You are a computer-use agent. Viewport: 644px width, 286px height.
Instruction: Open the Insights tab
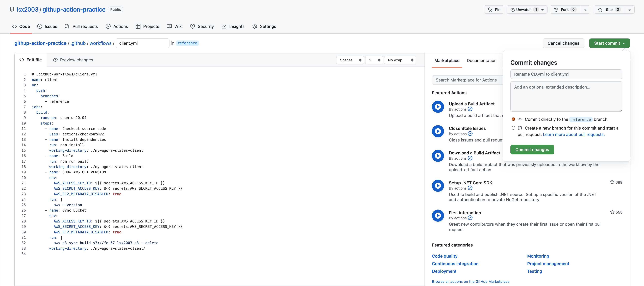(233, 26)
